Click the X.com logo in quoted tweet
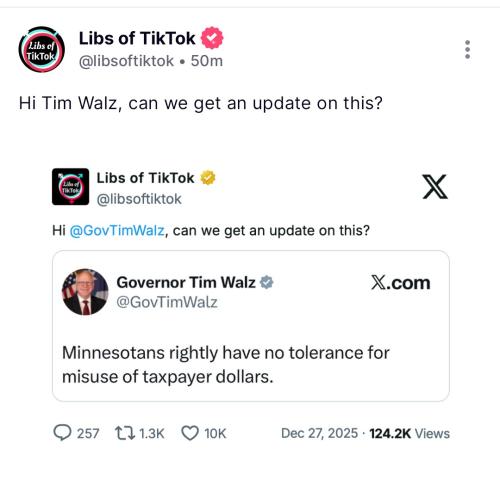 401,283
